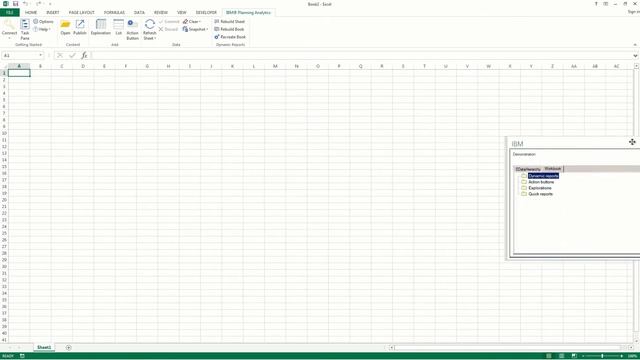Click row 10 header
The height and width of the screenshot is (360, 640).
4,133
